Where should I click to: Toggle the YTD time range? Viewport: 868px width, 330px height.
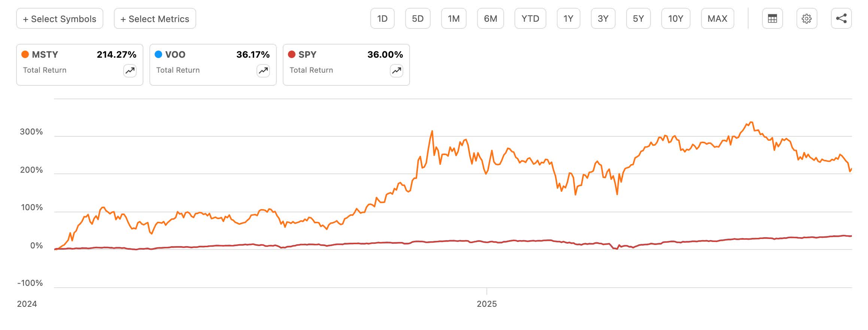[x=531, y=18]
